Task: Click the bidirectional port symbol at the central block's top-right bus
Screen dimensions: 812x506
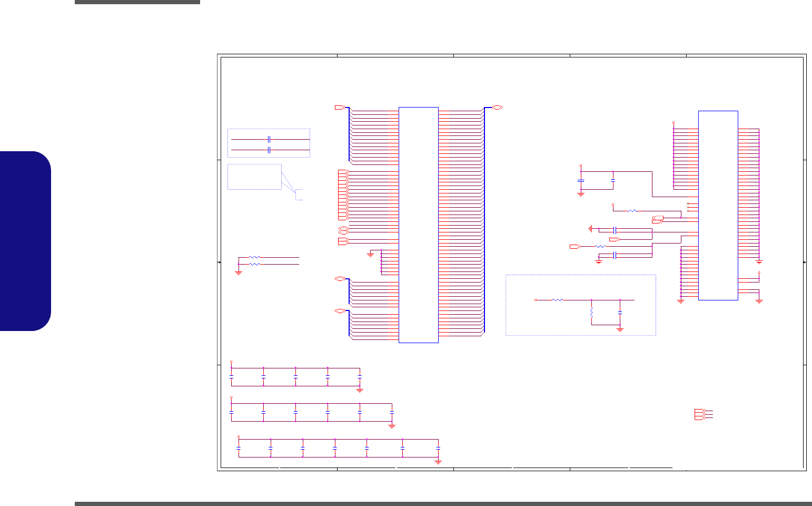Action: point(497,108)
